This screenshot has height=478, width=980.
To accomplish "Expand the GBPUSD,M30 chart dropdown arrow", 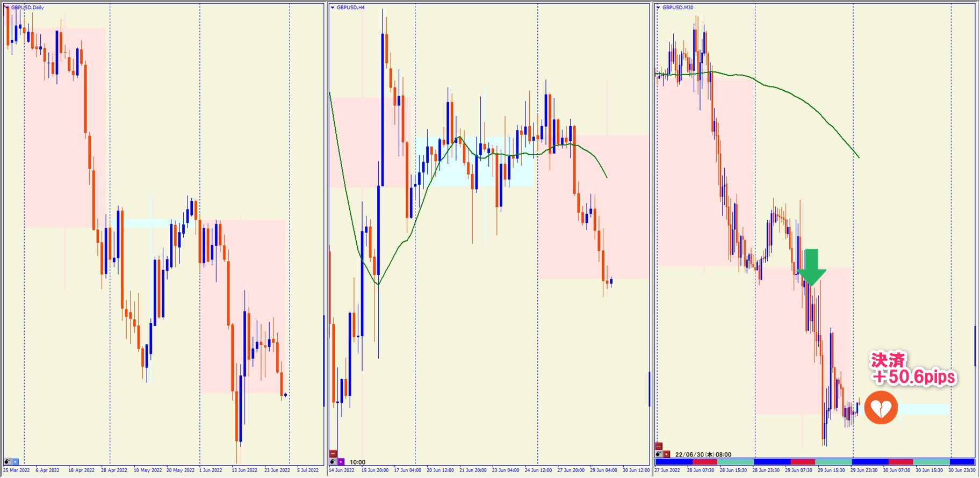I will pos(658,8).
